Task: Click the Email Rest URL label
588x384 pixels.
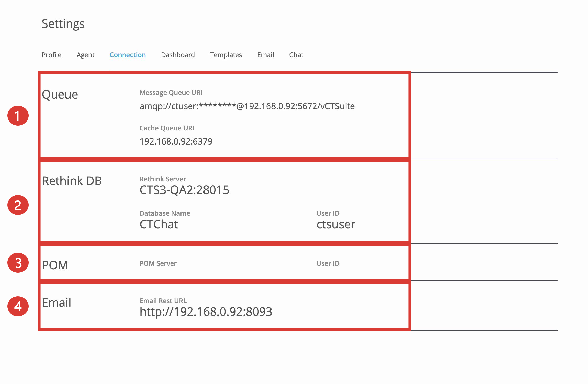Action: pos(163,301)
